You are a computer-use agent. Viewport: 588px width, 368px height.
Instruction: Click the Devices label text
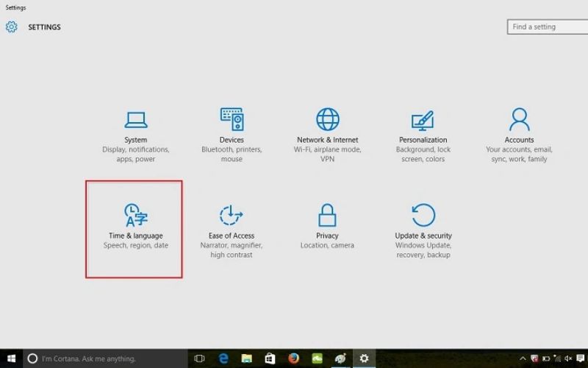coord(232,140)
